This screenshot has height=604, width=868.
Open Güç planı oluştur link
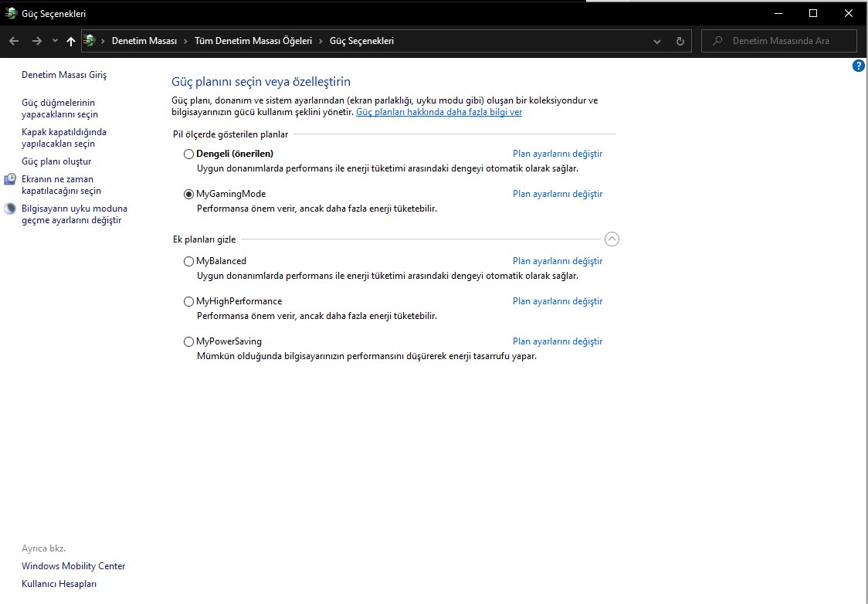pos(56,161)
